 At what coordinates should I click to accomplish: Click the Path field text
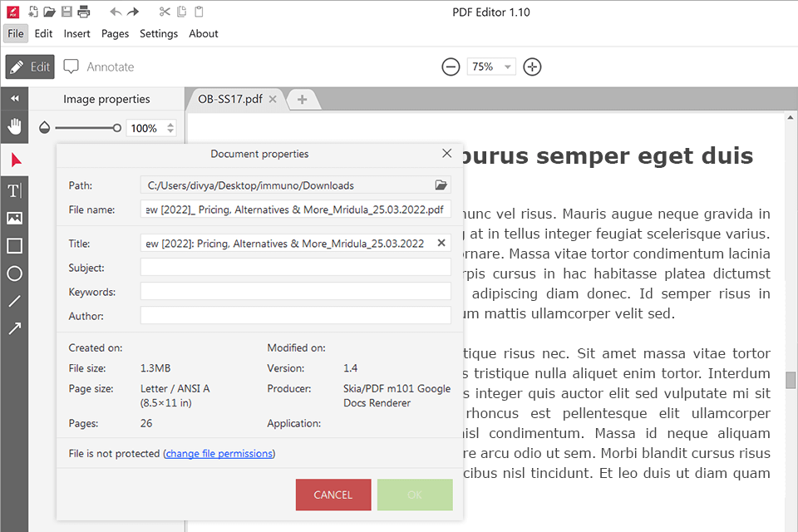[251, 185]
